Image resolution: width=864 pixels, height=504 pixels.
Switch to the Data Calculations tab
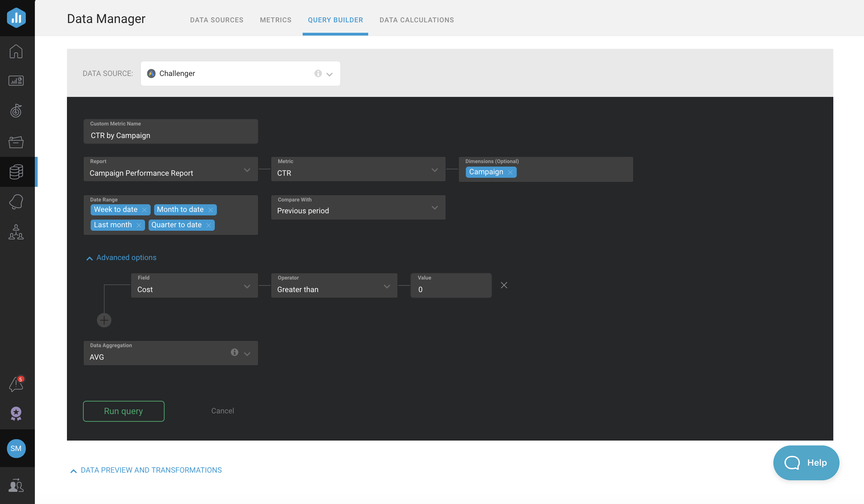click(417, 20)
